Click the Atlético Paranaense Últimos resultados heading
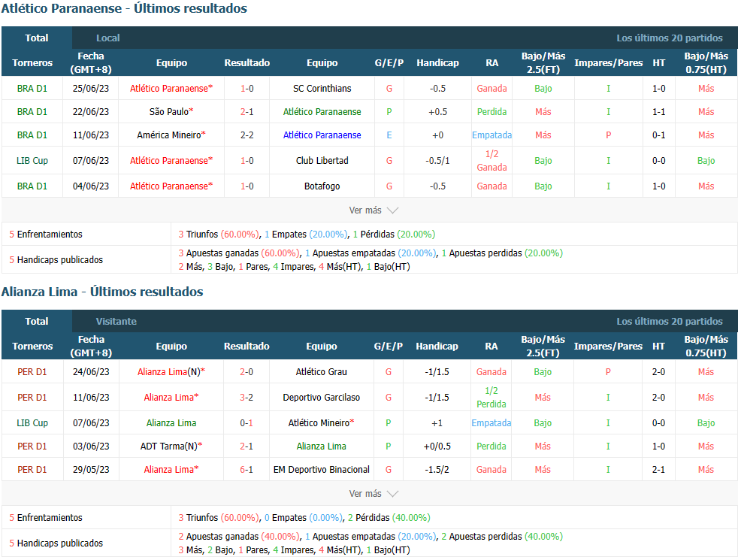The width and height of the screenshot is (741, 560). click(124, 8)
